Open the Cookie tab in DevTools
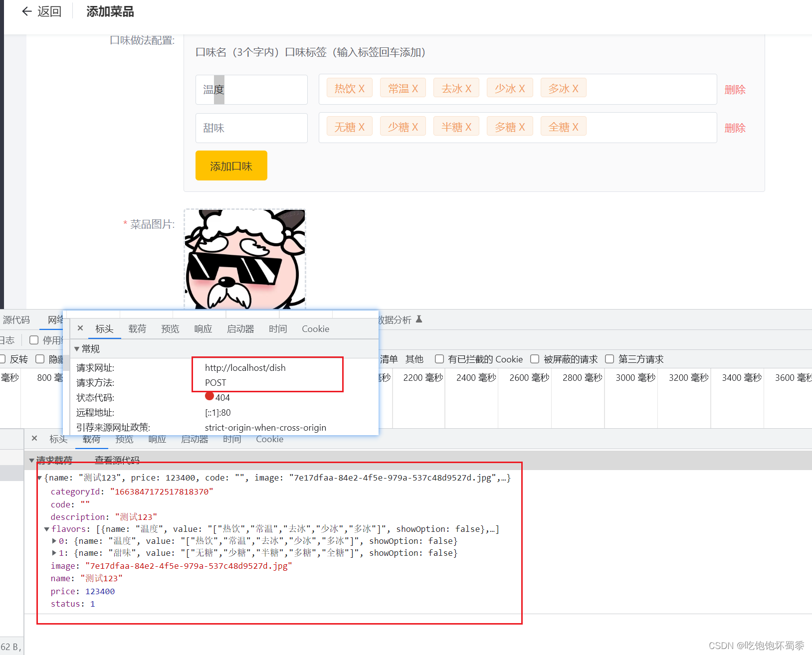 (x=315, y=328)
